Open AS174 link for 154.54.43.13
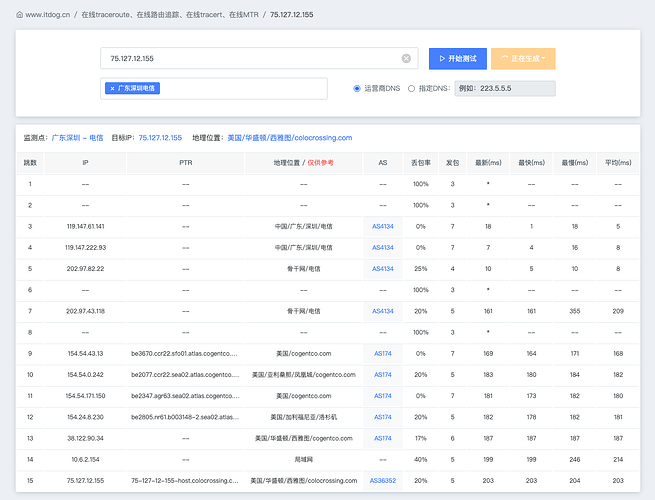The height and width of the screenshot is (500, 655). [x=383, y=353]
